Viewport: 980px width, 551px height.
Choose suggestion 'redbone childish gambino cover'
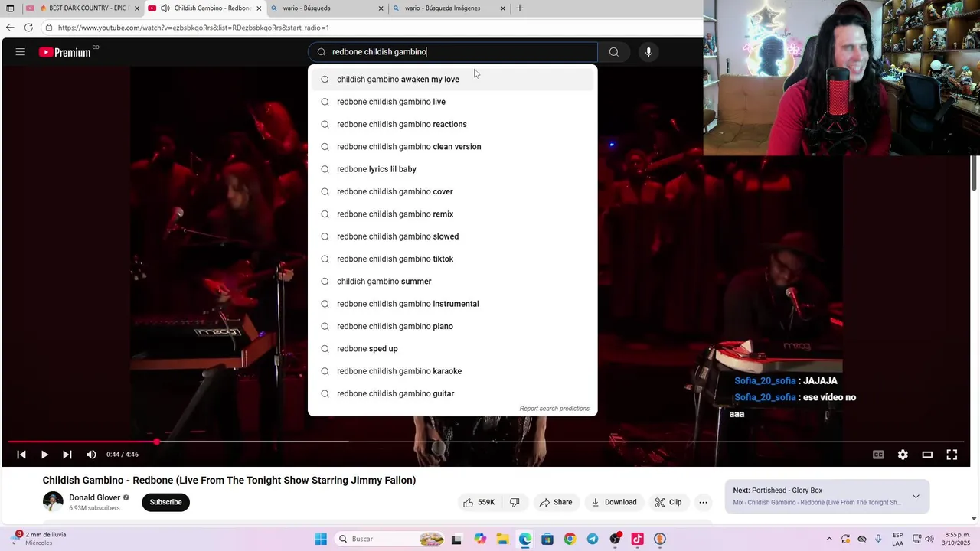point(452,191)
